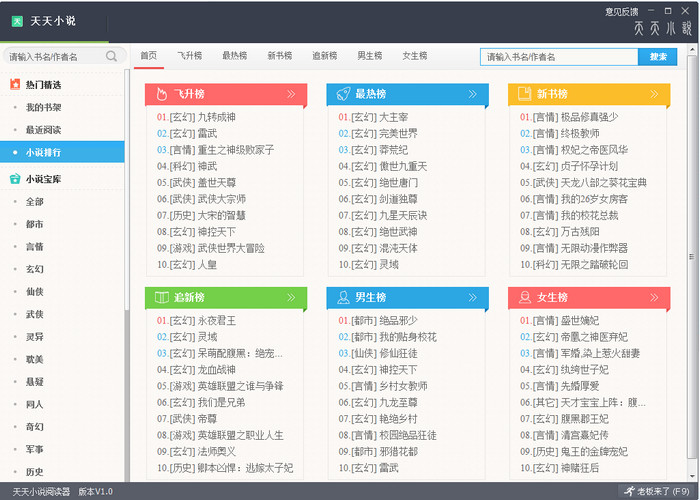This screenshot has width=700, height=500.
Task: Click the male icon on 男生榜 panel
Action: pyautogui.click(x=341, y=297)
